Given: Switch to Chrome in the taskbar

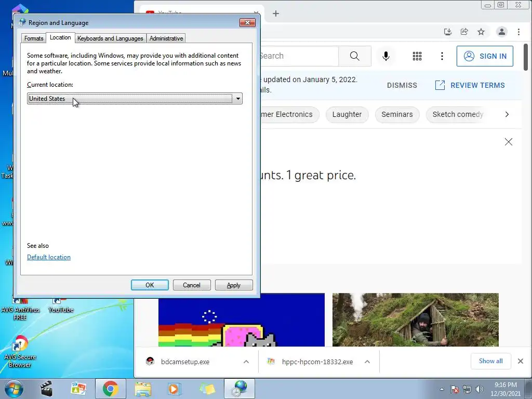Looking at the screenshot, I should click(x=111, y=389).
